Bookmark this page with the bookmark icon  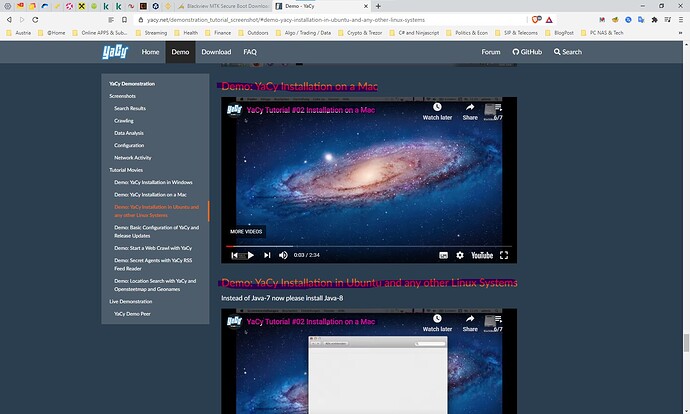point(125,20)
